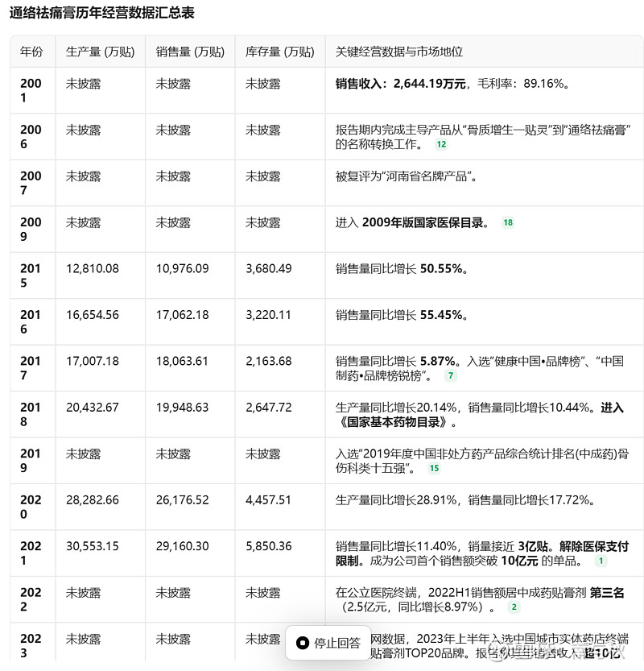Click the sales value 19,948.63

pyautogui.click(x=182, y=408)
